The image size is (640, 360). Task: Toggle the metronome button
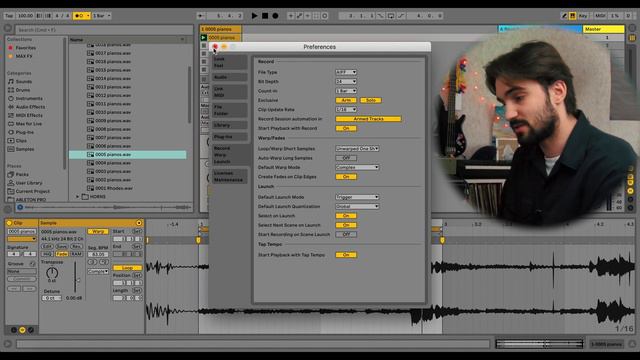click(x=81, y=16)
